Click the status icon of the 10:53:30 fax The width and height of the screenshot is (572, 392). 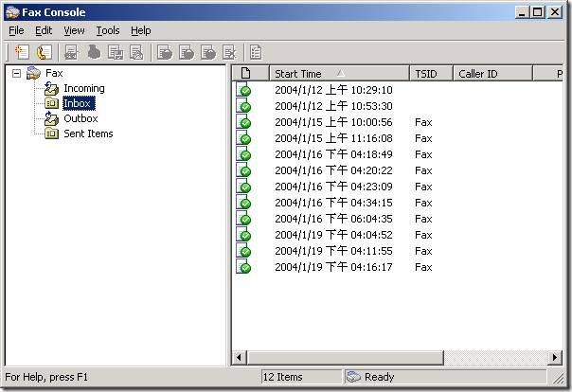pyautogui.click(x=243, y=106)
